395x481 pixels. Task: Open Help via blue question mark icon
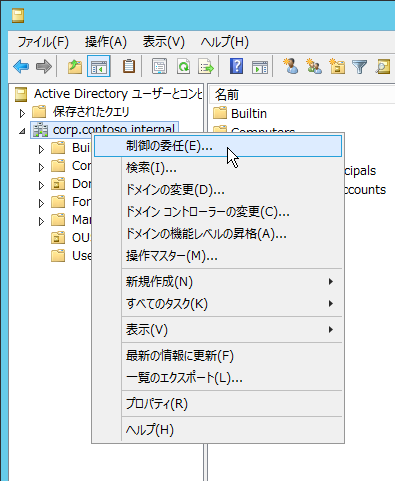click(x=236, y=66)
